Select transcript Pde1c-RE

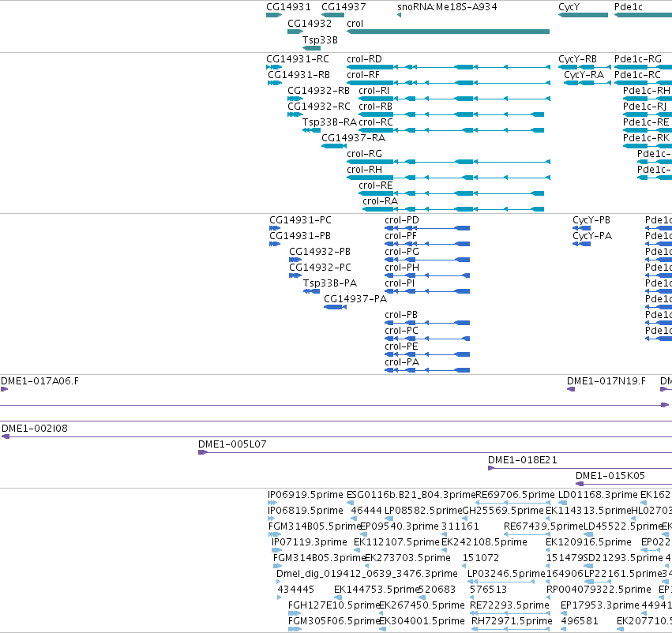pyautogui.click(x=648, y=130)
